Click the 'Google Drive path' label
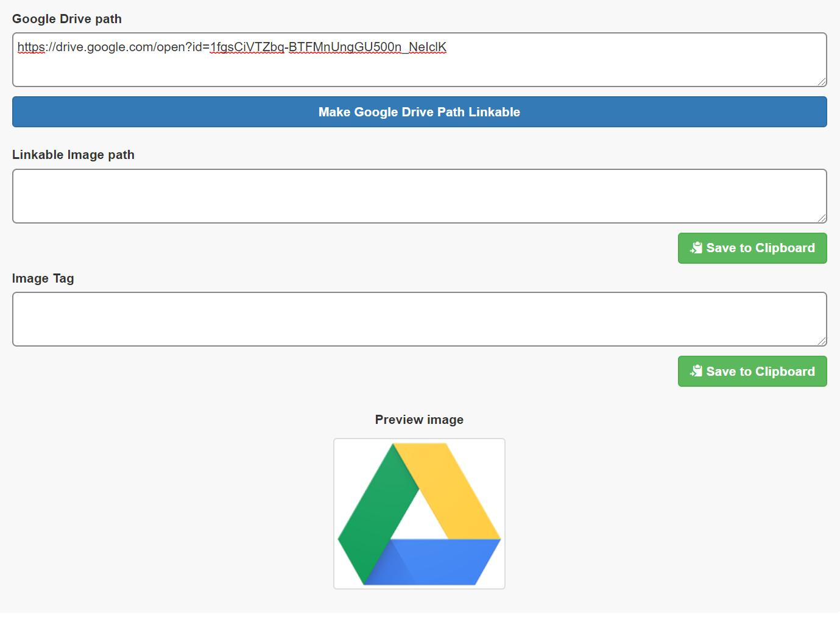Screen dimensions: 840x617 (x=67, y=19)
